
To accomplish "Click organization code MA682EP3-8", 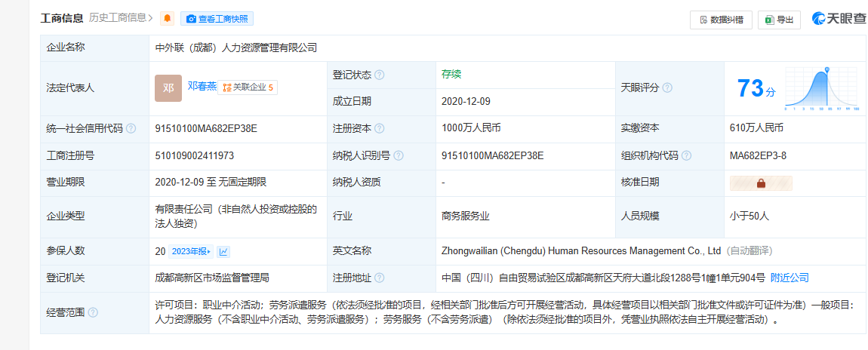I will point(759,155).
